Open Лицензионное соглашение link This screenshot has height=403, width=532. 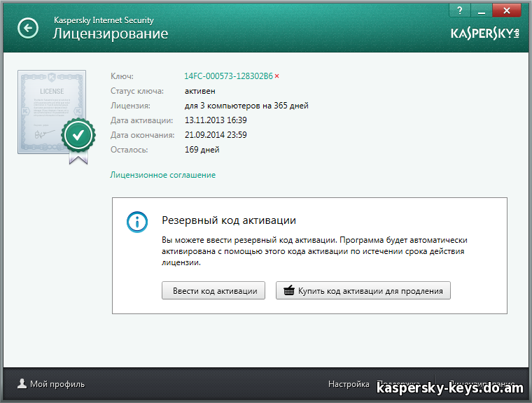coord(163,175)
